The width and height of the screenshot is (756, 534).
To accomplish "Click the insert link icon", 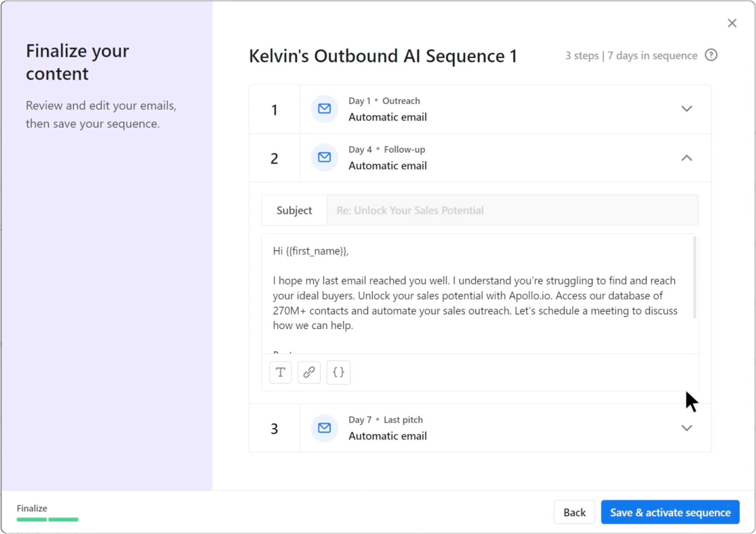I will click(x=309, y=372).
